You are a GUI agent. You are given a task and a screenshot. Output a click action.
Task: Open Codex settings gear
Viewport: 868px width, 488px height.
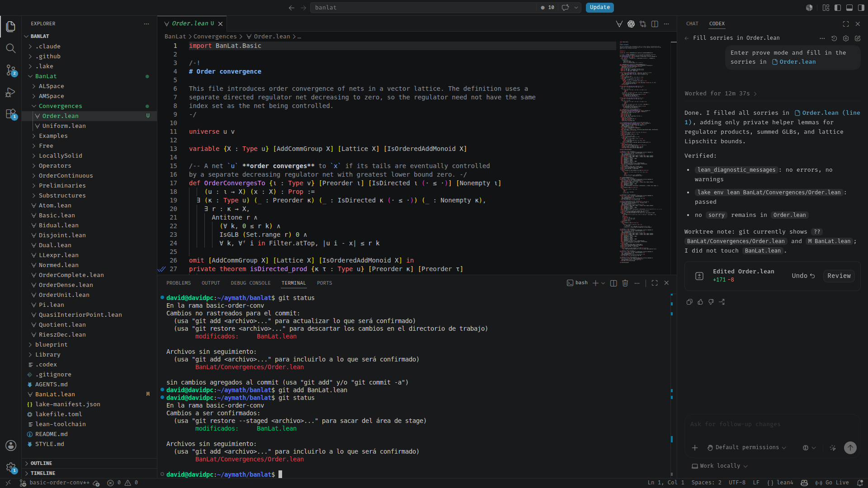(846, 38)
